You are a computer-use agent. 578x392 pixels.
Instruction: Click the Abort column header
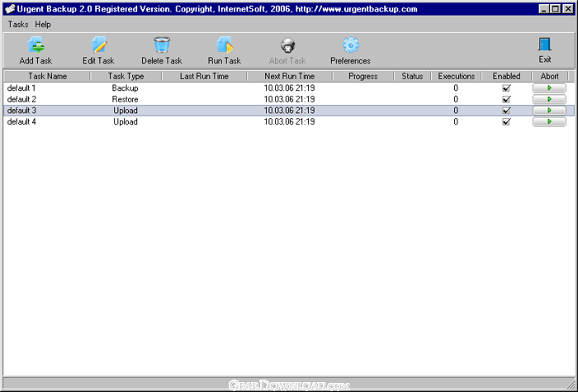coord(550,76)
